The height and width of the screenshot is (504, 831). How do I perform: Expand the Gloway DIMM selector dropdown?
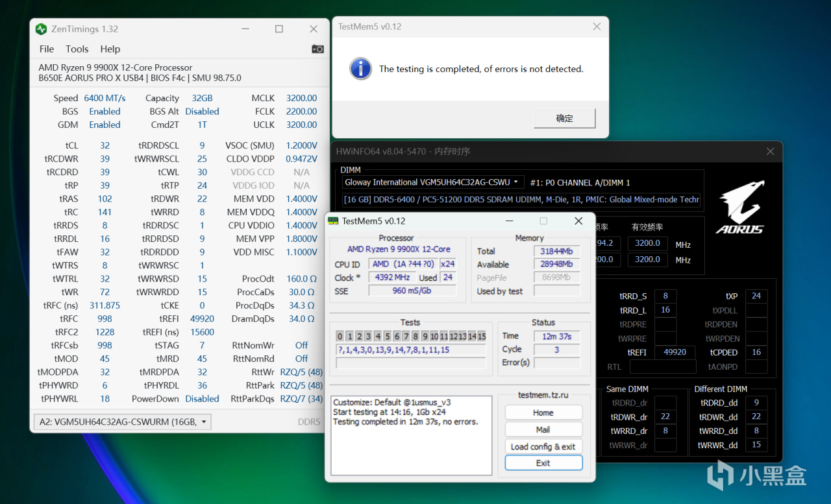click(433, 182)
